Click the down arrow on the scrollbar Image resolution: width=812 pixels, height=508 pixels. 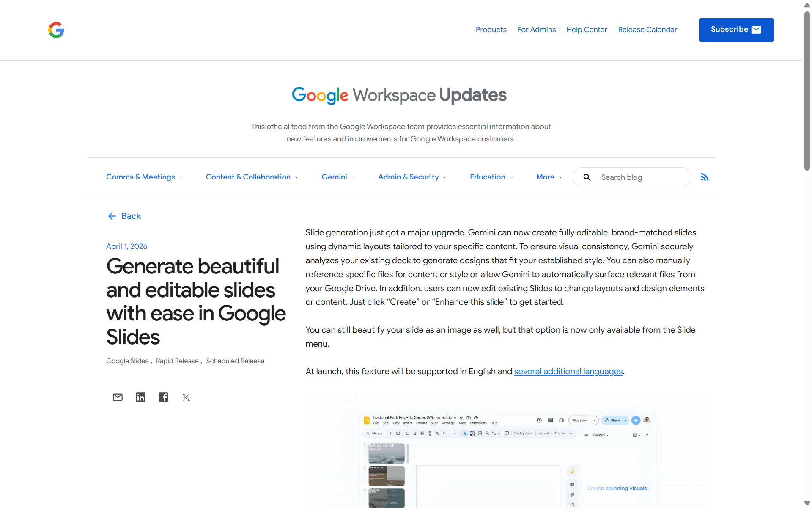coord(807,503)
